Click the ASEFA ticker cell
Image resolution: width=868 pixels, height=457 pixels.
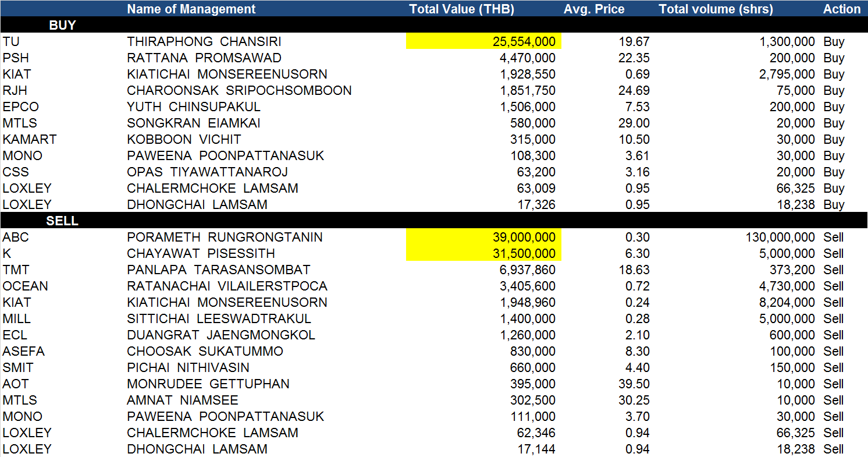click(x=23, y=351)
